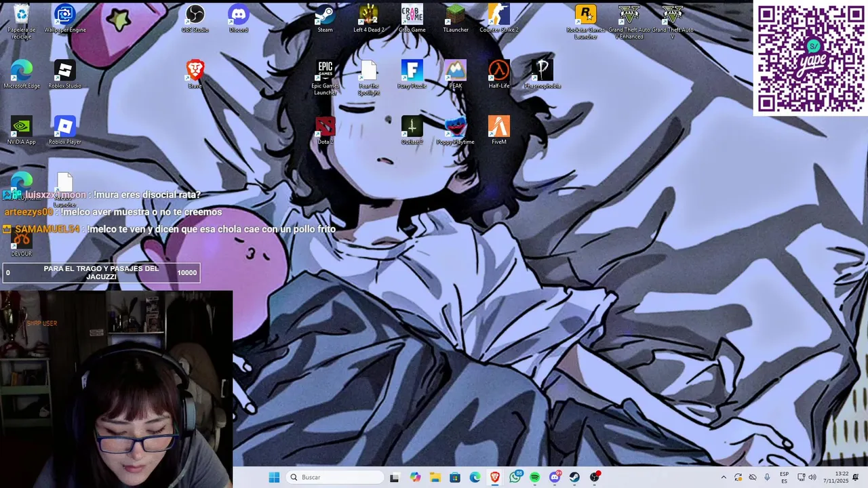Open the Windows Start menu
The height and width of the screenshot is (488, 868).
[274, 477]
